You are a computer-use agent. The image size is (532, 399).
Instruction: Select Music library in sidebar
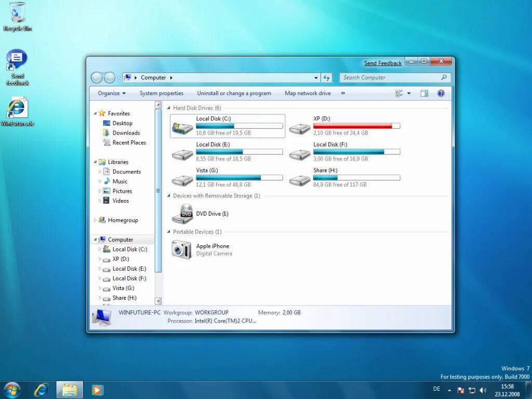120,181
